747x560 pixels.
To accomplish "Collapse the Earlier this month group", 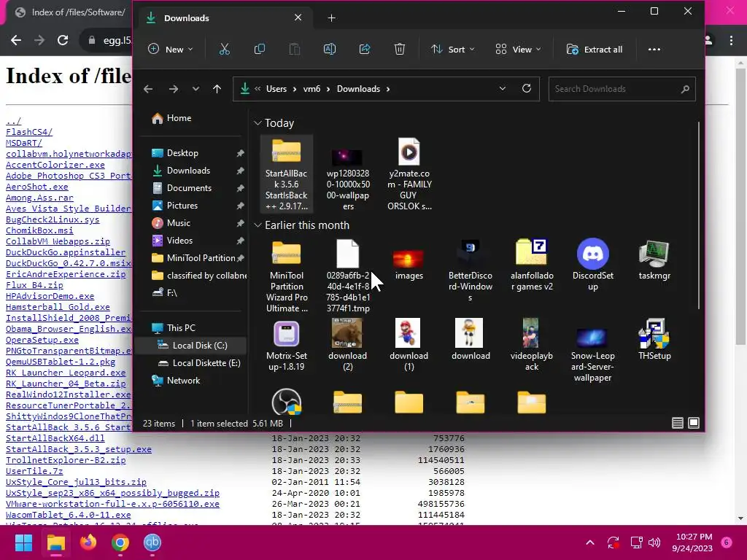I will coord(258,225).
